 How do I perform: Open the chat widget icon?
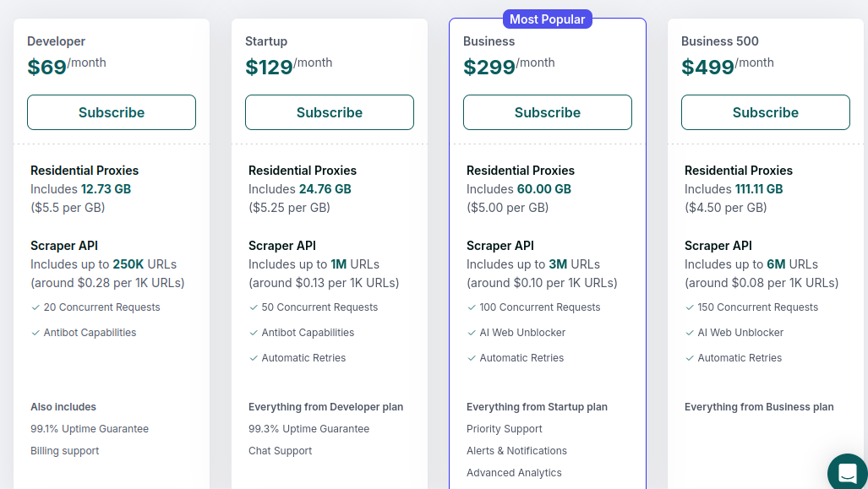pyautogui.click(x=847, y=474)
